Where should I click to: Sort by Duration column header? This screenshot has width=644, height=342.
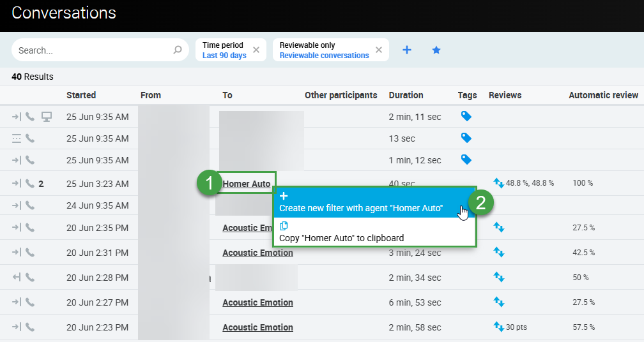point(406,95)
